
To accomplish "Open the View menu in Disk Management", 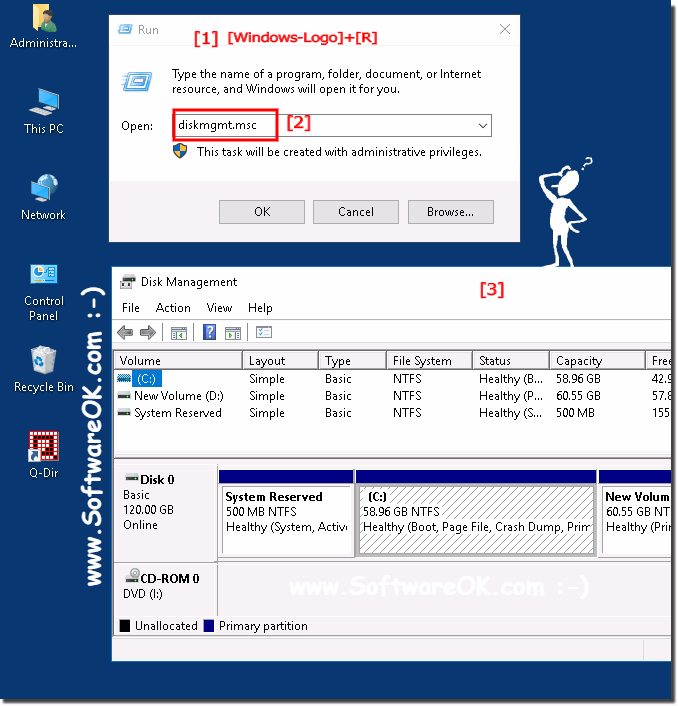I will point(219,308).
